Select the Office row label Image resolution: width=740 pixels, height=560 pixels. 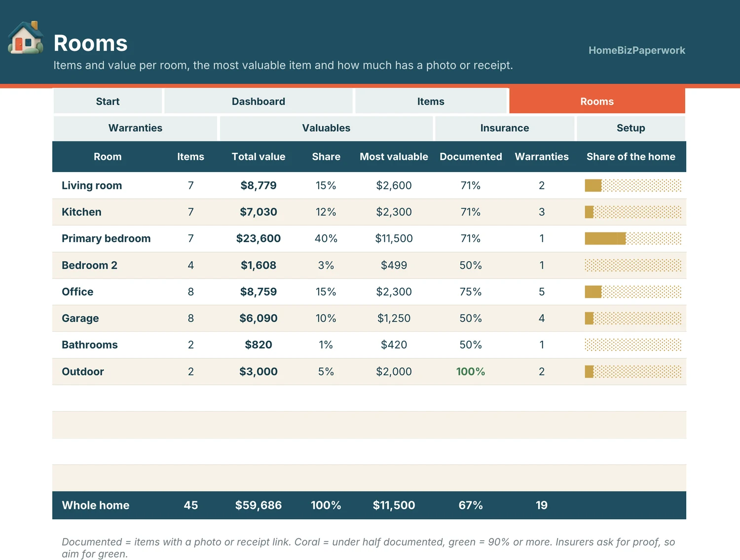point(77,292)
